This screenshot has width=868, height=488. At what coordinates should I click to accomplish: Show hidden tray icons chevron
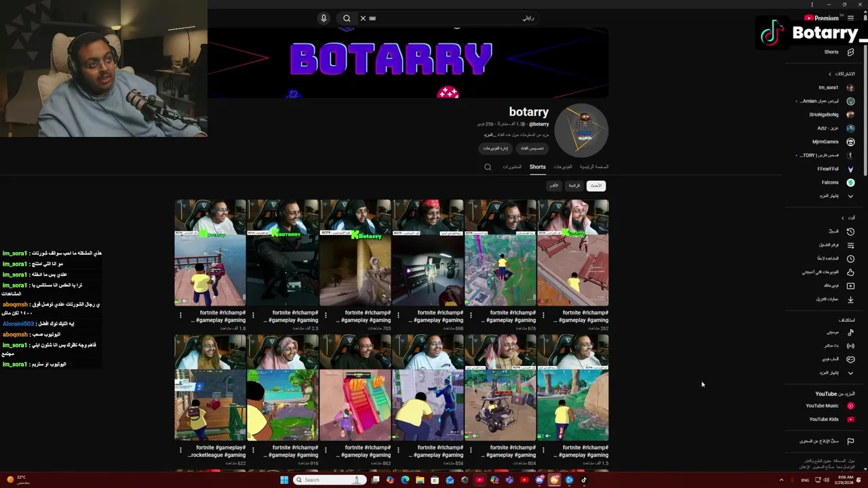[x=781, y=480]
